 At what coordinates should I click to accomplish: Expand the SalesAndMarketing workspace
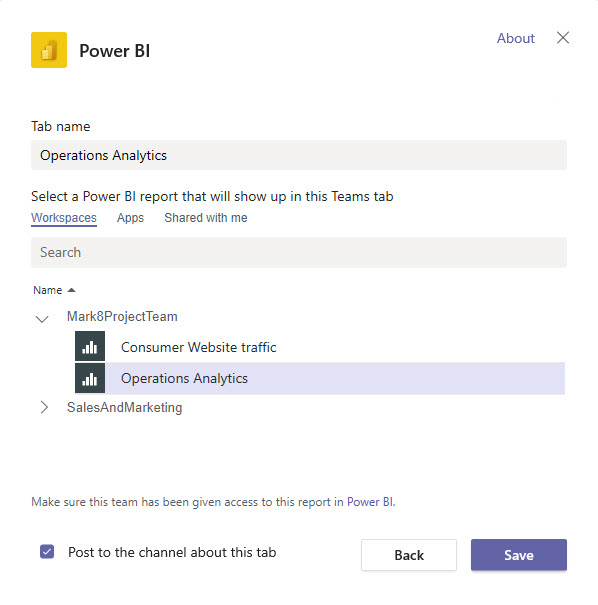pyautogui.click(x=44, y=407)
